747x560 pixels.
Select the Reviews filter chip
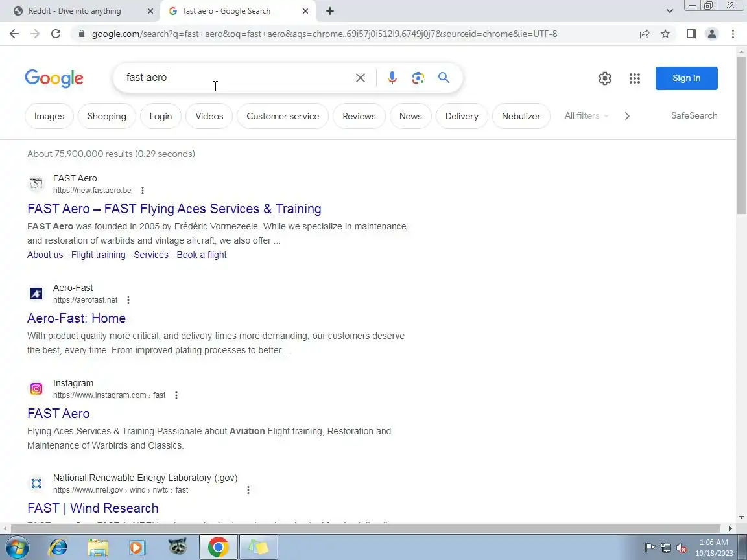pyautogui.click(x=359, y=116)
